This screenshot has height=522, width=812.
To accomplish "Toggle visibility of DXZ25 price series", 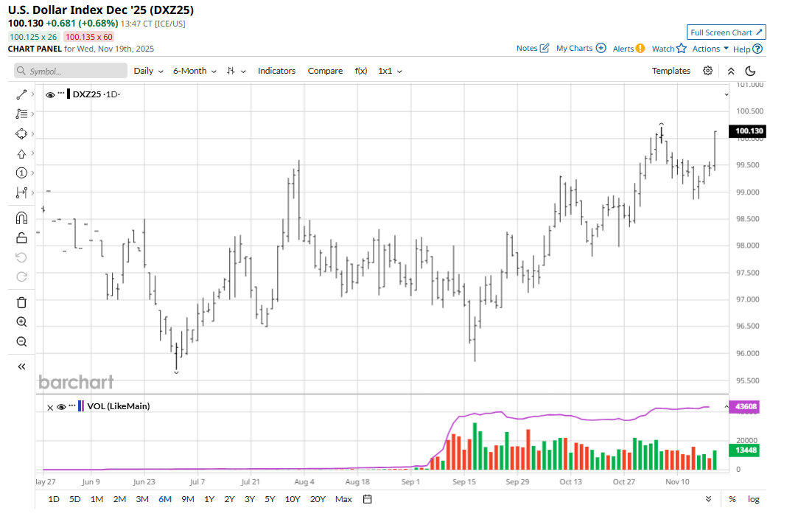I will [50, 95].
